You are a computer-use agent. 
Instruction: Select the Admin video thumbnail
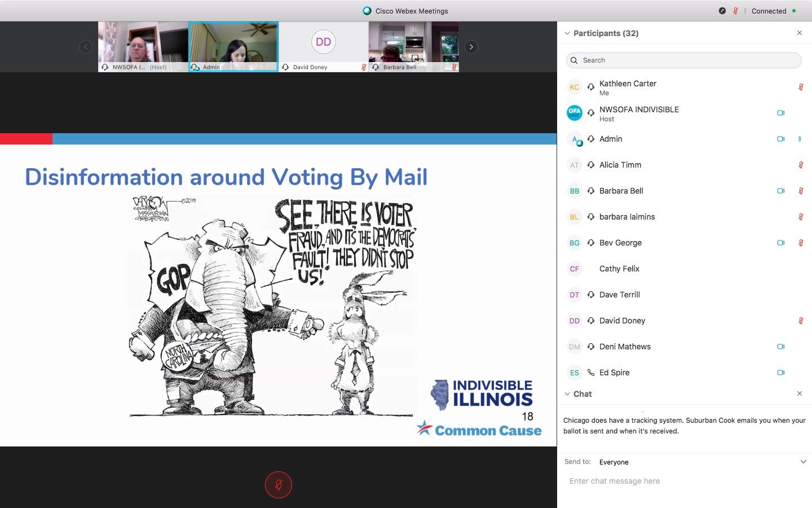(233, 47)
